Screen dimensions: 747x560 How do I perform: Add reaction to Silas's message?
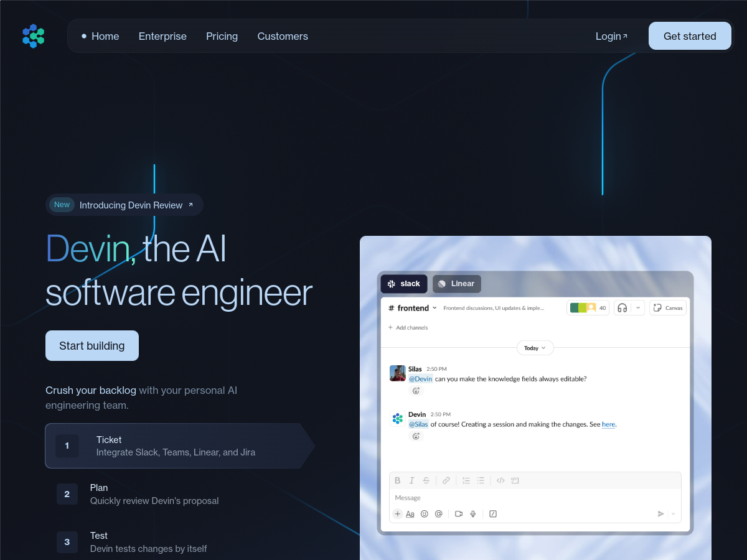tap(416, 391)
